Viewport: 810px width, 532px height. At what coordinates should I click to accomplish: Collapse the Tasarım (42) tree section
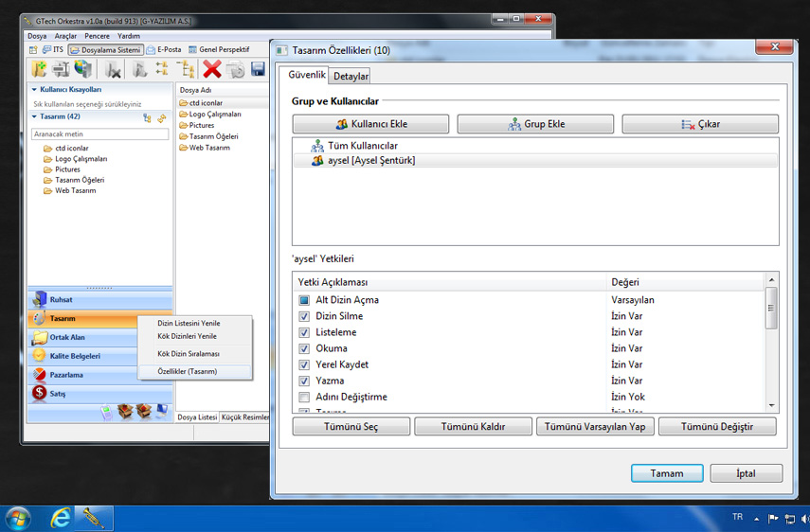tap(35, 117)
